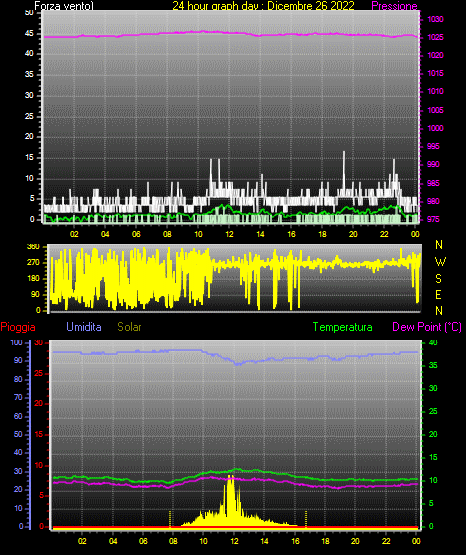Select the 24 hour graph day title
Screen dimensions: 466x555
[263, 6]
